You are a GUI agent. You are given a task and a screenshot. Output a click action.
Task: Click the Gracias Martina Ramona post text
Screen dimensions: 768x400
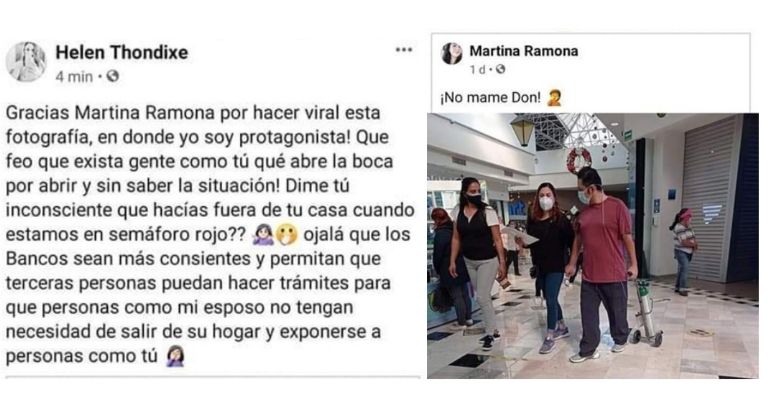pos(210,234)
